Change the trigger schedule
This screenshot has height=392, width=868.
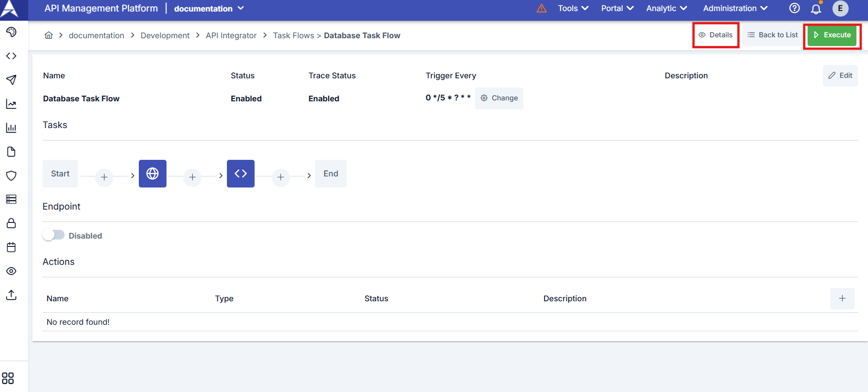pyautogui.click(x=499, y=98)
